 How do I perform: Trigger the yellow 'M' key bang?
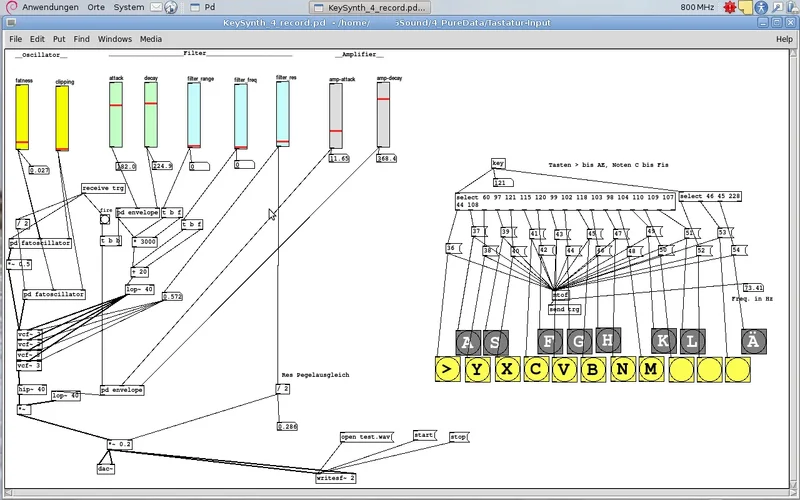point(651,371)
